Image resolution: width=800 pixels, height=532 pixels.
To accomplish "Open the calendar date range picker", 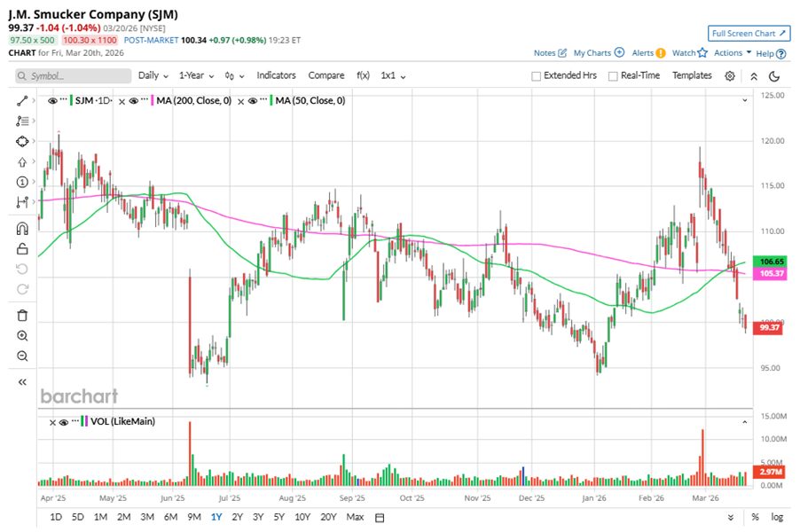I will (380, 518).
